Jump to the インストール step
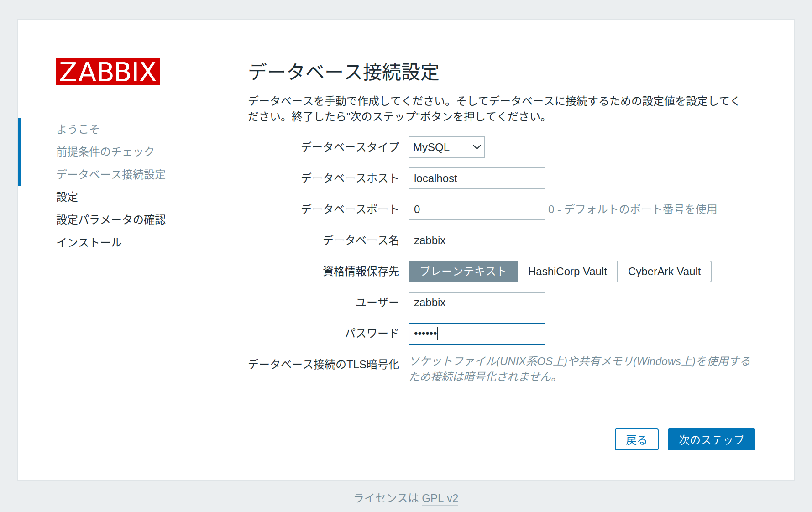The height and width of the screenshot is (512, 812). click(x=88, y=242)
